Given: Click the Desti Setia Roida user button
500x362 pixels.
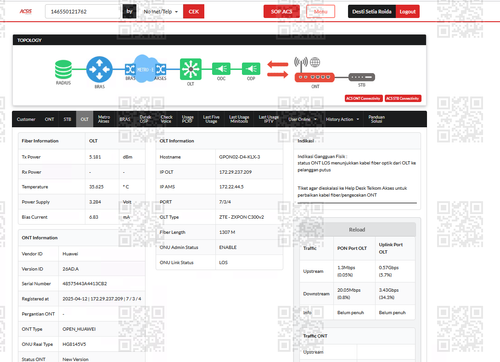Looking at the screenshot, I should click(x=372, y=12).
